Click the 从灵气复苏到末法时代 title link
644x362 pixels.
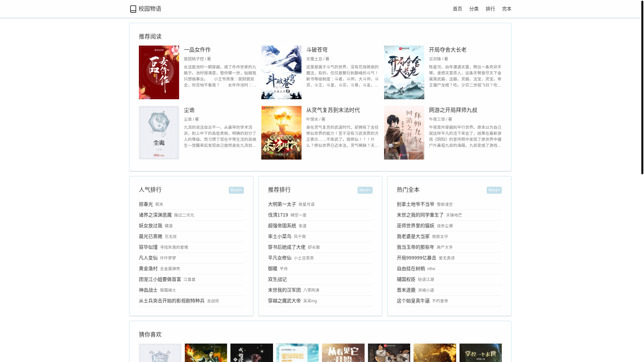[x=333, y=110]
